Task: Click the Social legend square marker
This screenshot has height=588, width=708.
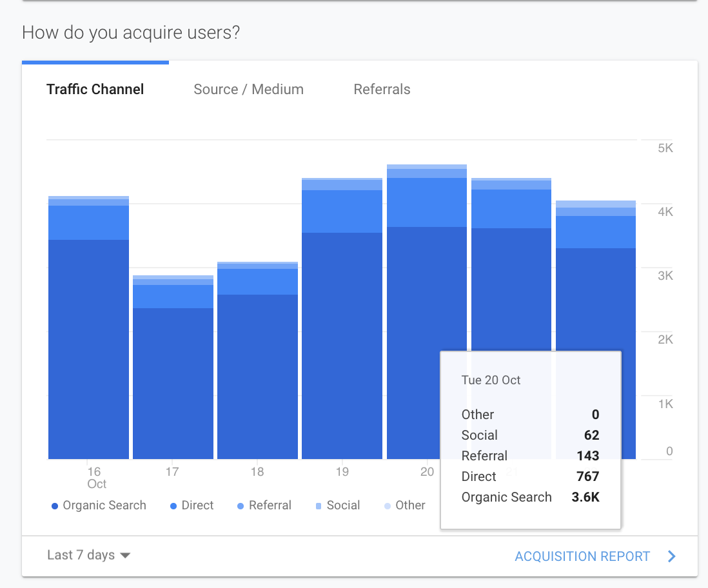Action: [319, 506]
